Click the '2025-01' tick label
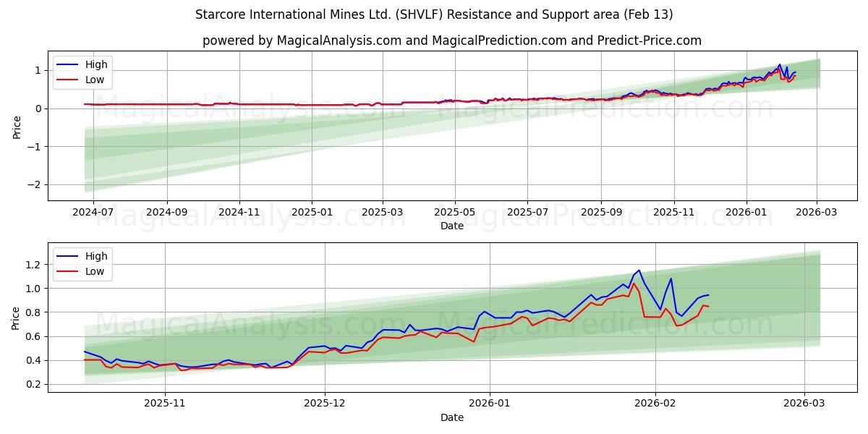 312,212
